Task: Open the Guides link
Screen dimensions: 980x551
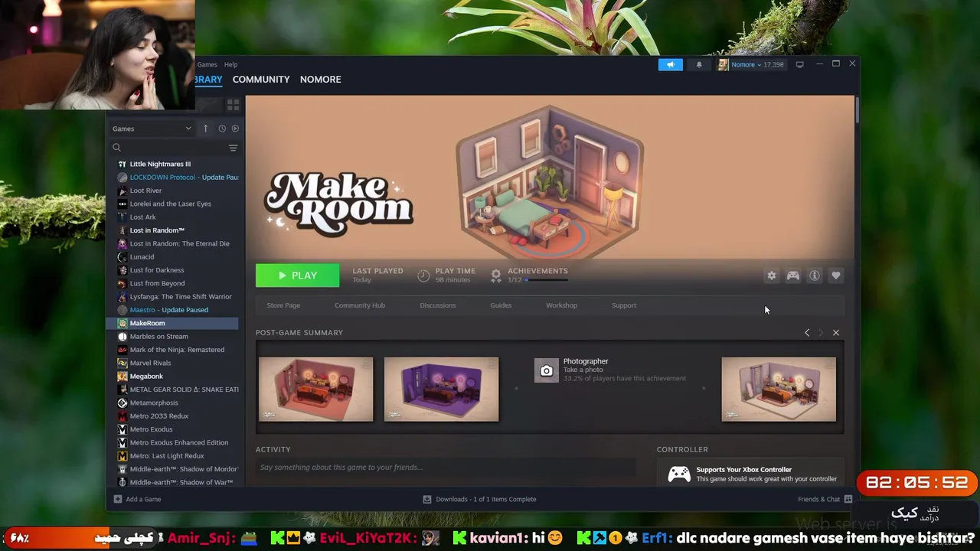Action: tap(501, 305)
